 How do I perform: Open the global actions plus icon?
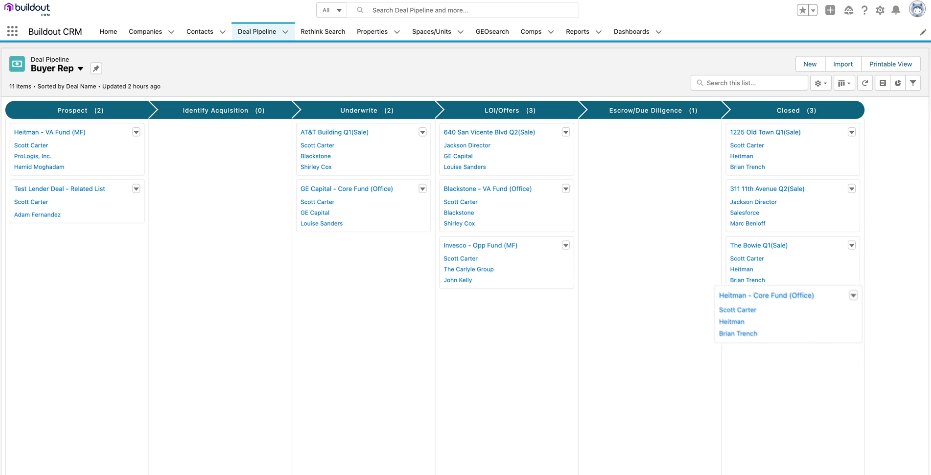pos(830,10)
